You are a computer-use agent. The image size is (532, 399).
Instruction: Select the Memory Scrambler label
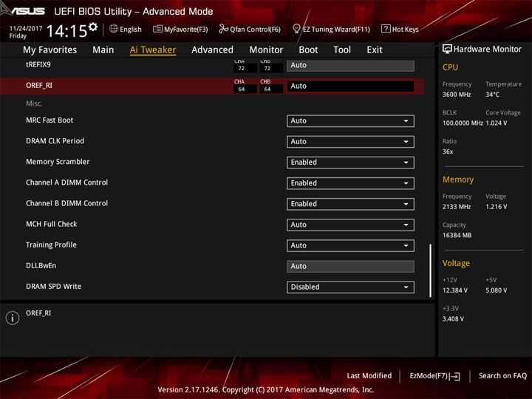pyautogui.click(x=58, y=162)
